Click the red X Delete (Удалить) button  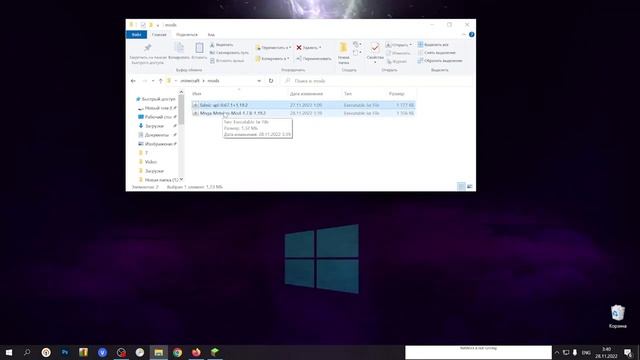pos(308,47)
